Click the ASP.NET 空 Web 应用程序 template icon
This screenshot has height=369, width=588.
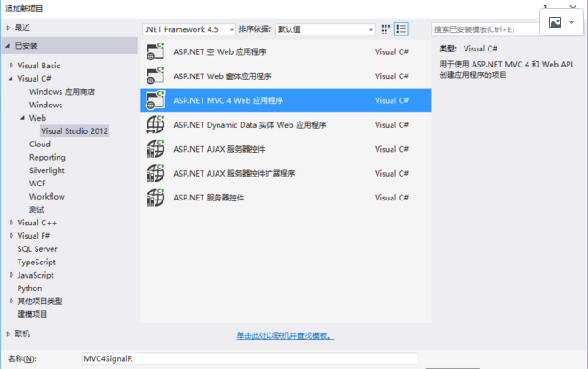click(x=155, y=51)
